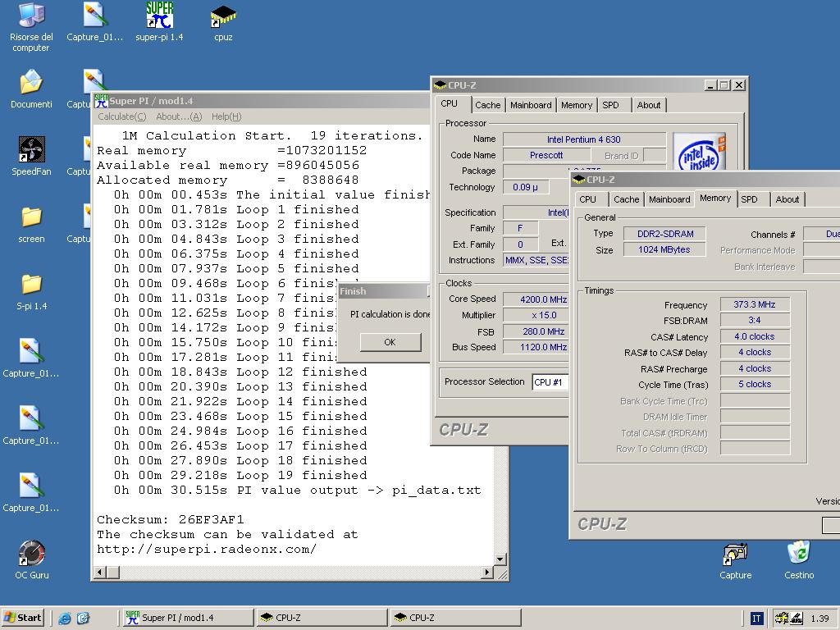Click Cycle Time (Tras) value 5 clocks
This screenshot has width=840, height=630.
click(x=755, y=385)
